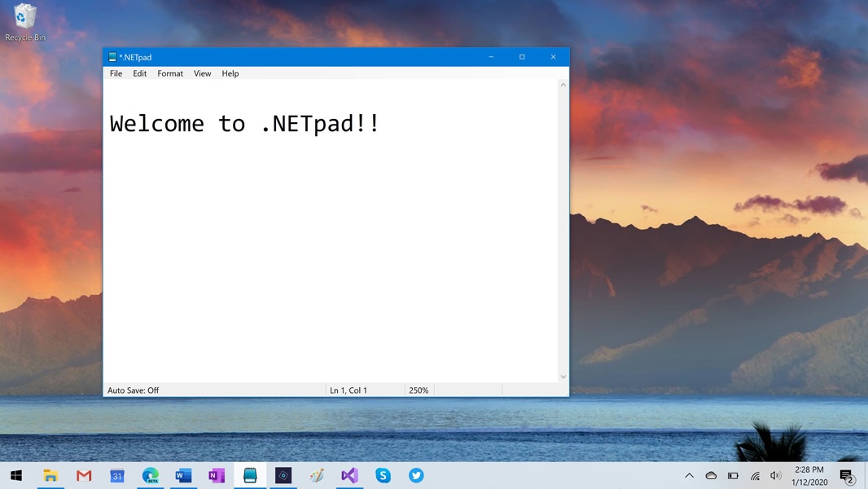Toggle the Auto Save status indicator
This screenshot has height=489, width=868.
[134, 390]
